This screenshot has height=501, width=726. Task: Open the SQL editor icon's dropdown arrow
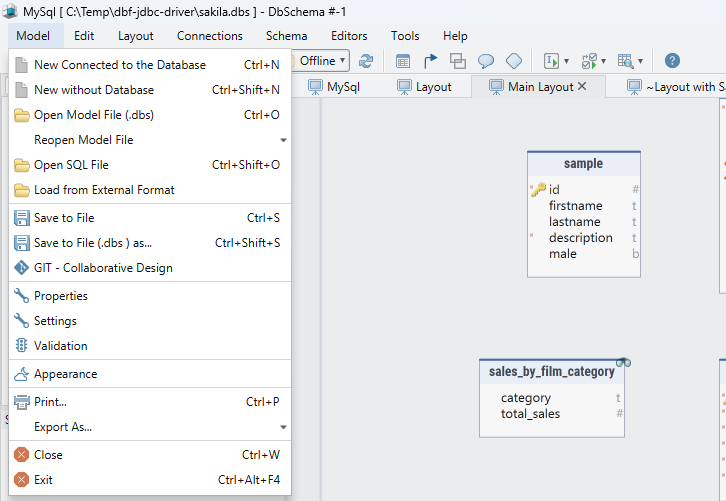point(566,61)
